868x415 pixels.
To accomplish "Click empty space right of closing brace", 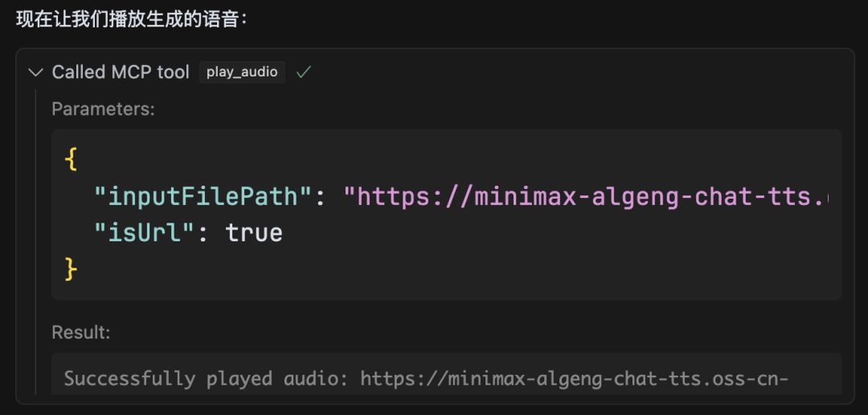I will (450, 269).
